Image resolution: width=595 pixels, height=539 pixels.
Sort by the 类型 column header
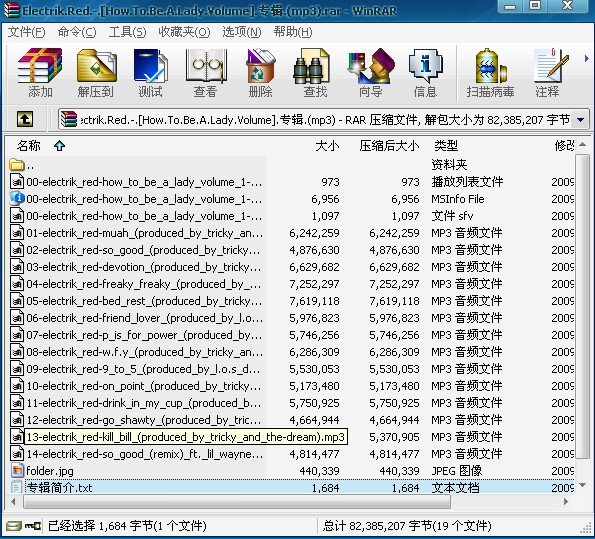coord(446,145)
